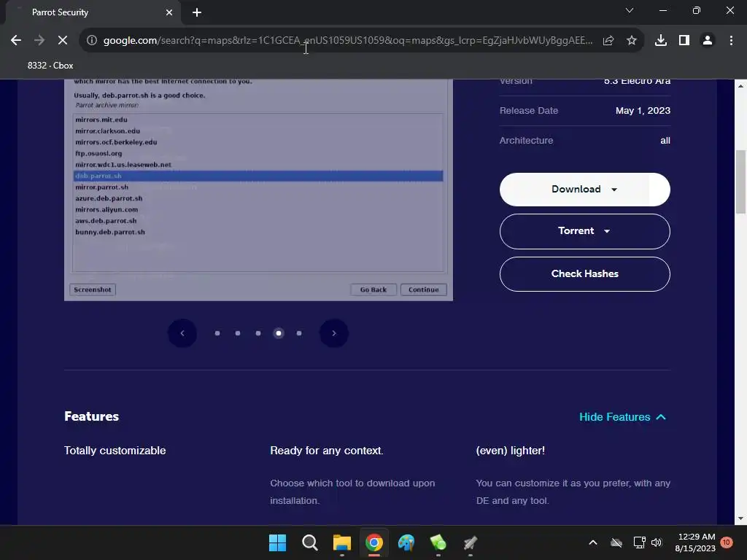
Task: Open the 8332 · Cbox bookmark
Action: point(50,66)
